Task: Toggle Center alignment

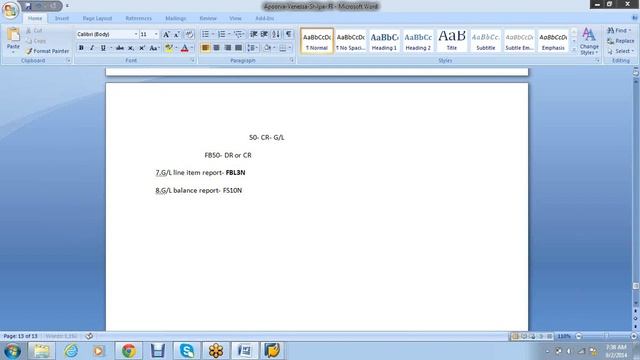Action: 216,48
